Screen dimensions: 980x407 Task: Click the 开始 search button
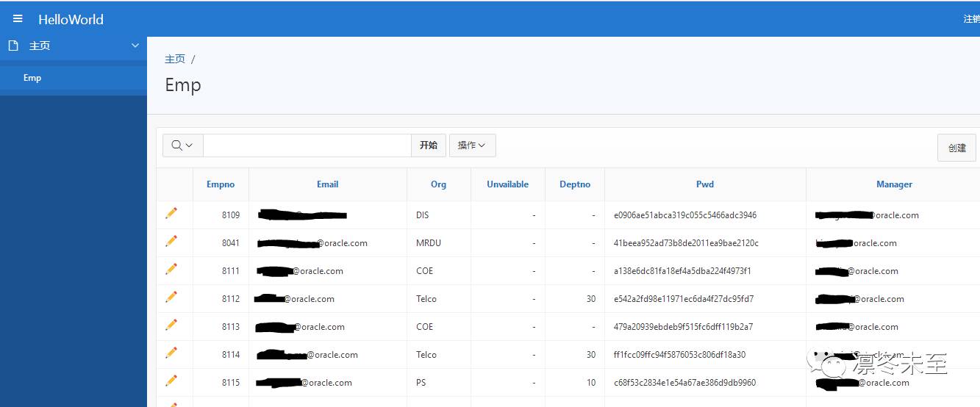[429, 145]
